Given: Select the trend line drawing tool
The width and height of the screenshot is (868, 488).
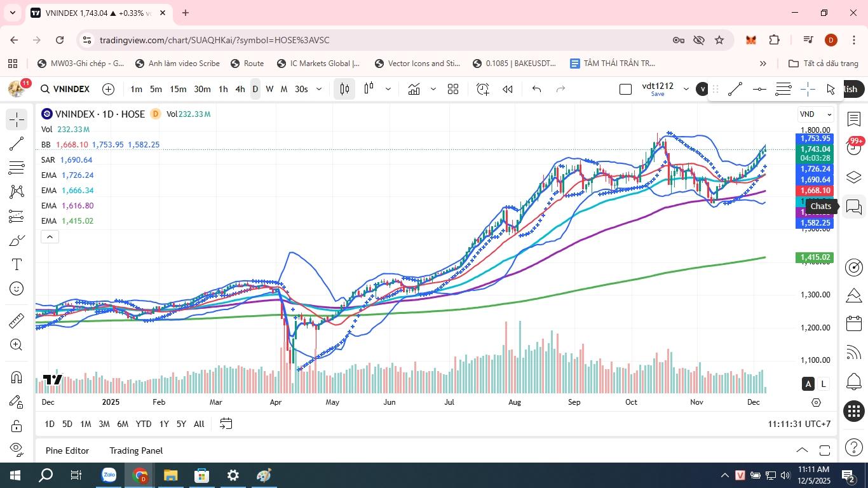Looking at the screenshot, I should 17,144.
